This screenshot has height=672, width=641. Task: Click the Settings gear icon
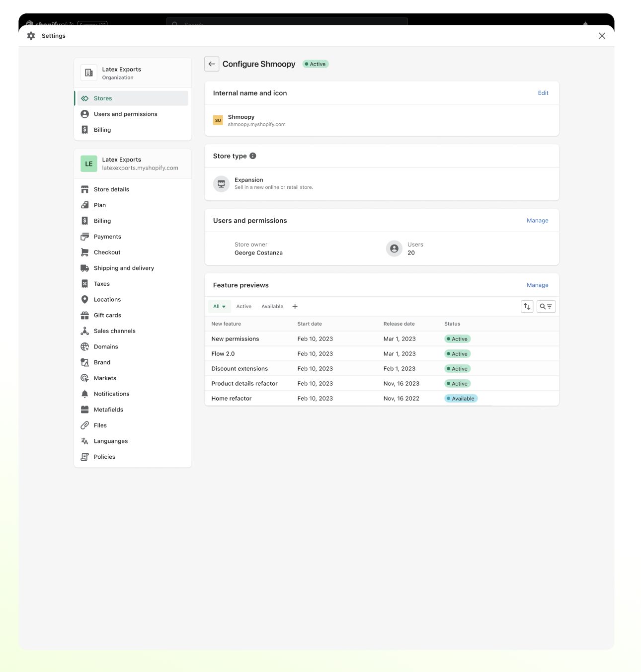tap(31, 36)
